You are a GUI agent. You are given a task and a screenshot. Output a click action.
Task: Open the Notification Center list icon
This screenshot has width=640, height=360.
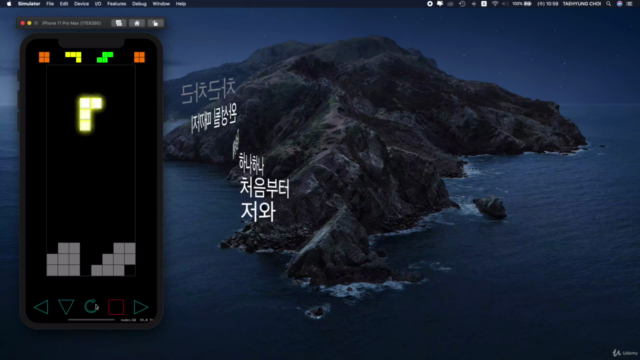pos(630,4)
